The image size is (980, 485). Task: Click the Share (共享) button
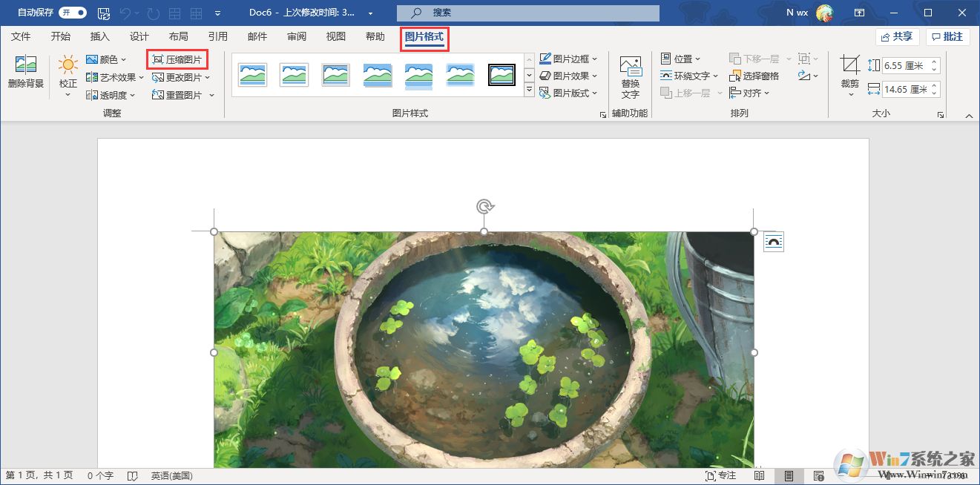click(x=897, y=36)
